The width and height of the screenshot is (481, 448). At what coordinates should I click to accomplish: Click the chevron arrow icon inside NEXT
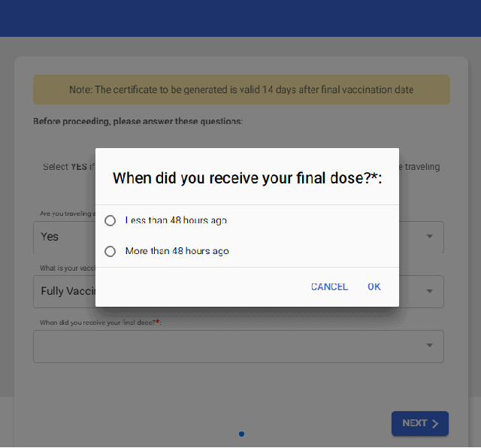[x=435, y=423]
